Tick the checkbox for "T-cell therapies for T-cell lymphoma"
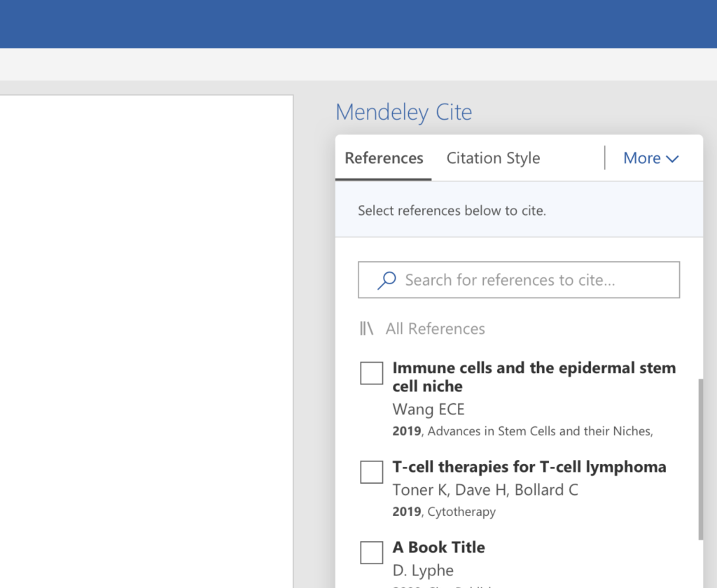The width and height of the screenshot is (717, 588). pyautogui.click(x=371, y=472)
